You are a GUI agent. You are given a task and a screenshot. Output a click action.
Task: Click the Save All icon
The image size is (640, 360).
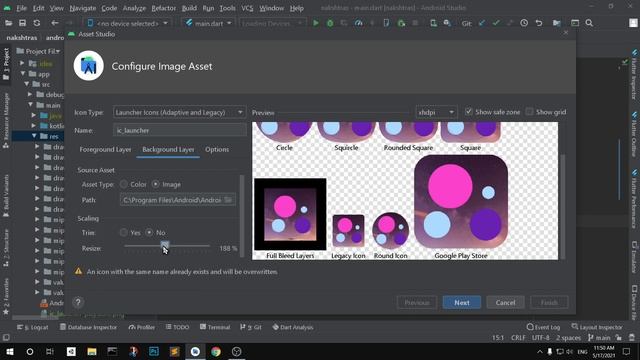(22, 23)
